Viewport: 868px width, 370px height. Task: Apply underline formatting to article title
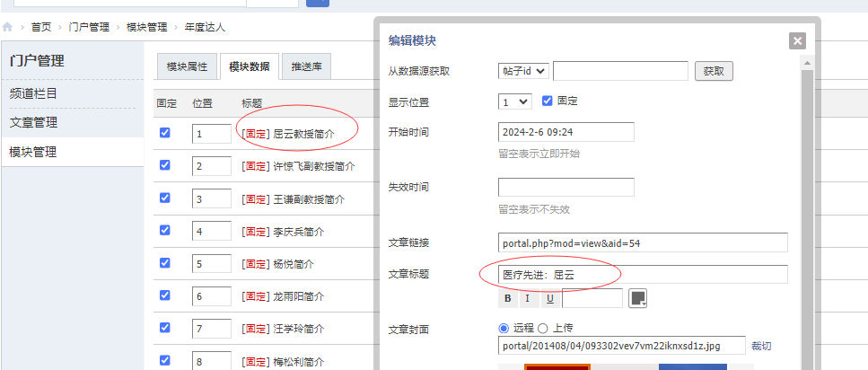[547, 298]
